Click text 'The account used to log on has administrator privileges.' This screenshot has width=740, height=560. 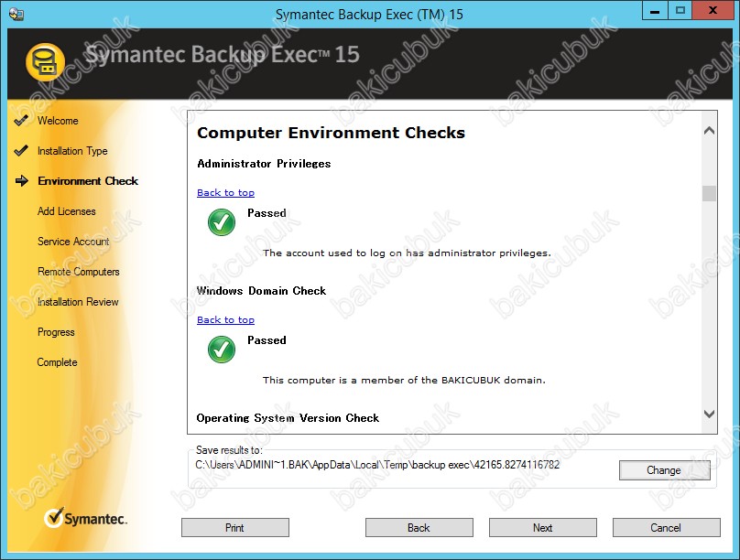[407, 253]
